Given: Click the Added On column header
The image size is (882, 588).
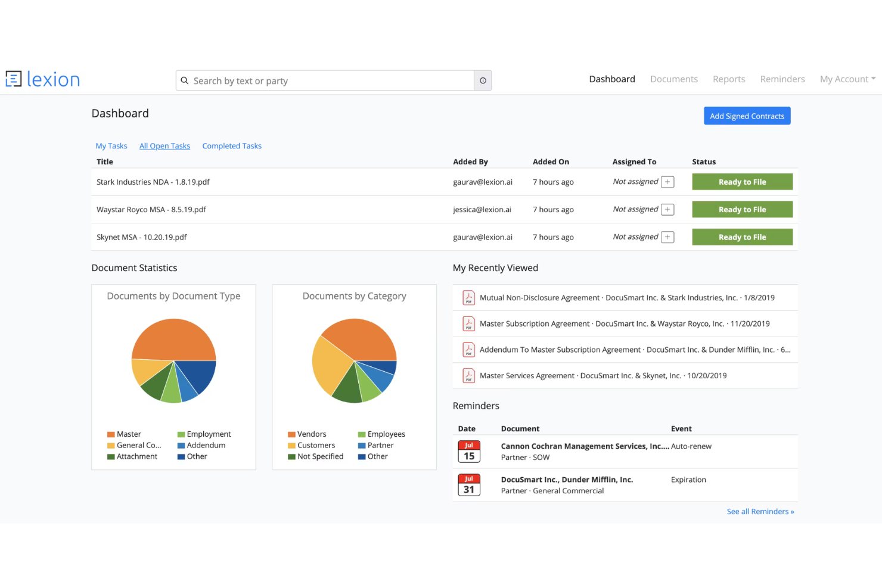Looking at the screenshot, I should [551, 161].
